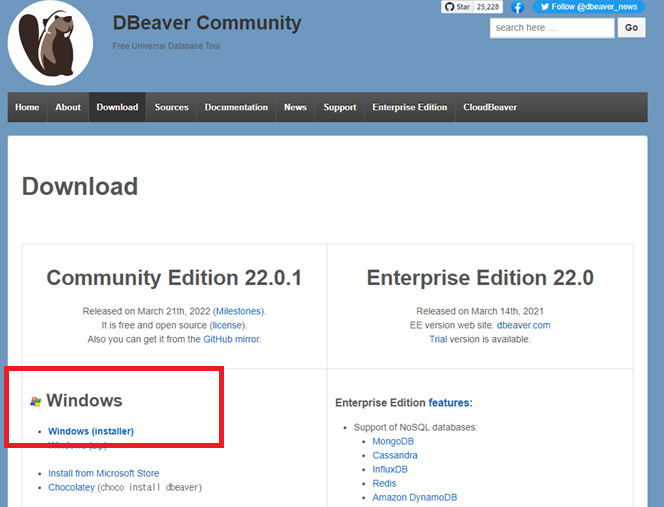The height and width of the screenshot is (507, 664).
Task: Open the Enterprise Edition menu item
Action: (409, 107)
